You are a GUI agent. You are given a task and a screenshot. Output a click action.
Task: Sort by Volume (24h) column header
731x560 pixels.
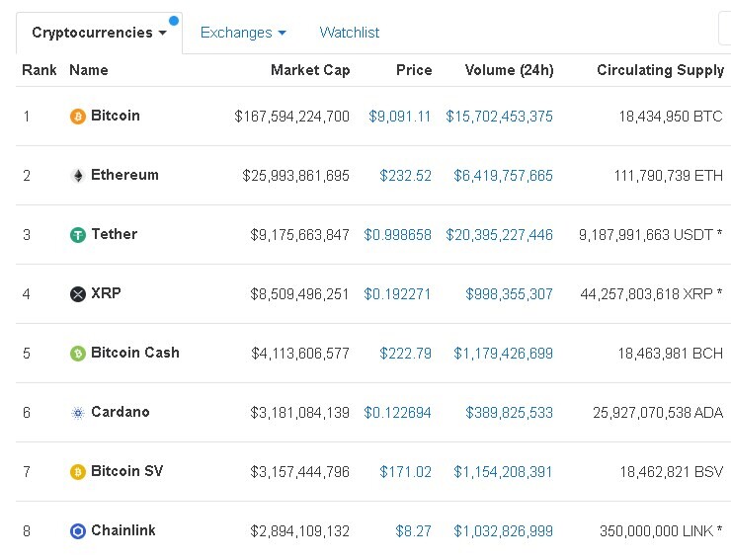point(509,70)
